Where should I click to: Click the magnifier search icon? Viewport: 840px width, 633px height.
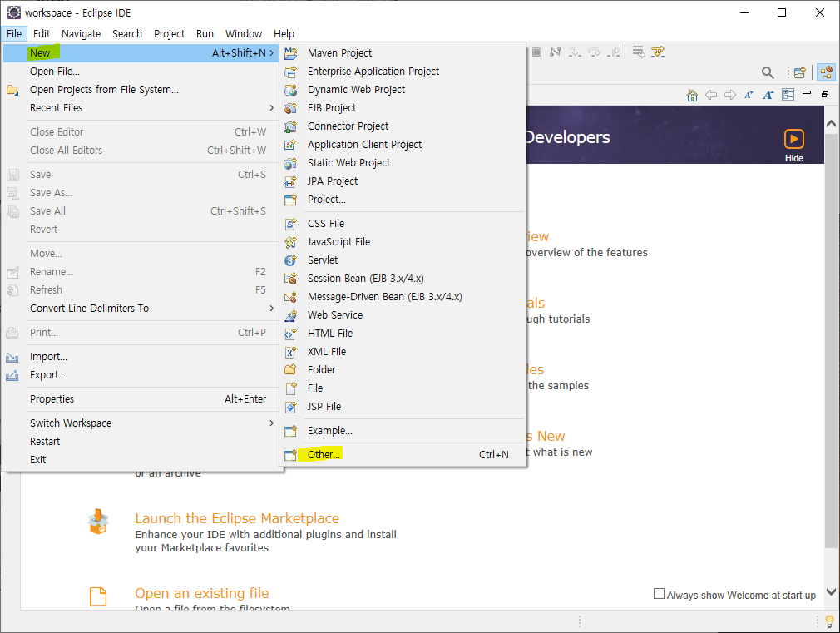pos(768,72)
